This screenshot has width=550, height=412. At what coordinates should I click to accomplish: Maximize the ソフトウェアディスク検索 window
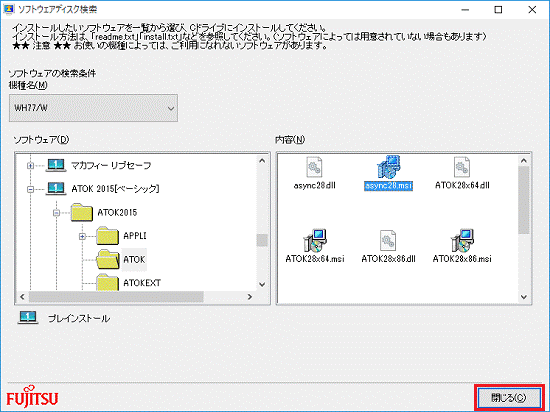coord(498,9)
